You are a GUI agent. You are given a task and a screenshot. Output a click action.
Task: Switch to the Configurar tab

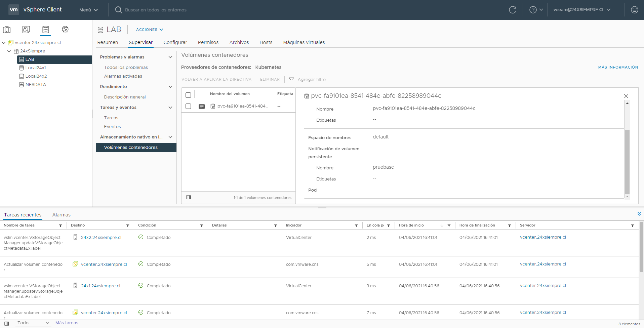pyautogui.click(x=175, y=42)
